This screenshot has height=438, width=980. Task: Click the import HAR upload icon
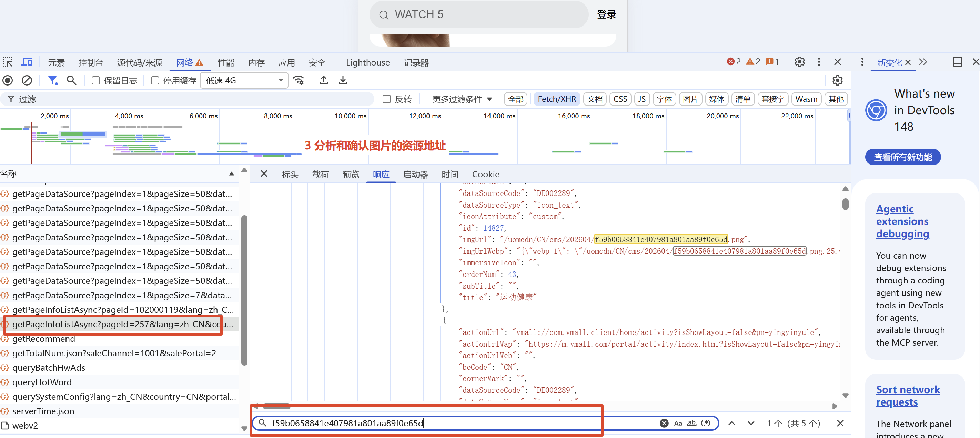coord(323,80)
